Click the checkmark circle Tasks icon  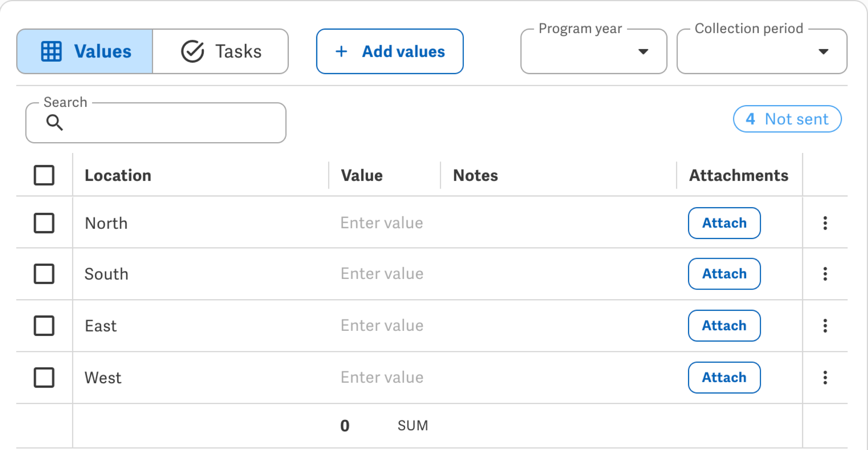click(x=192, y=51)
